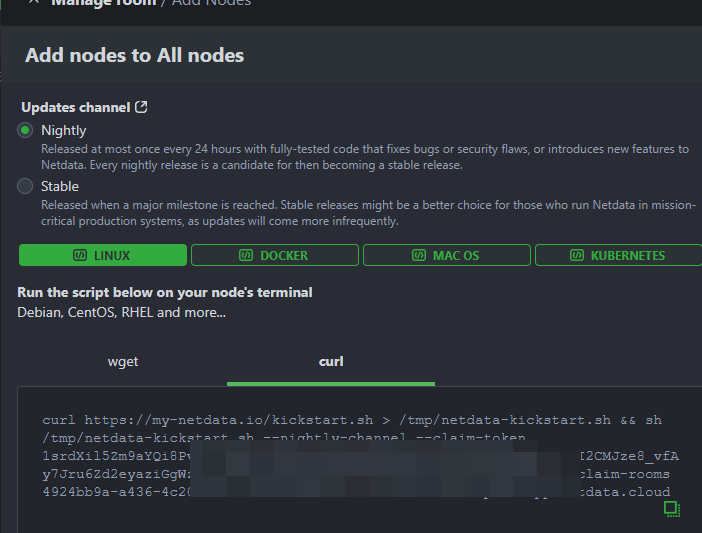Click the Stable option label text
The image size is (702, 533).
click(60, 186)
